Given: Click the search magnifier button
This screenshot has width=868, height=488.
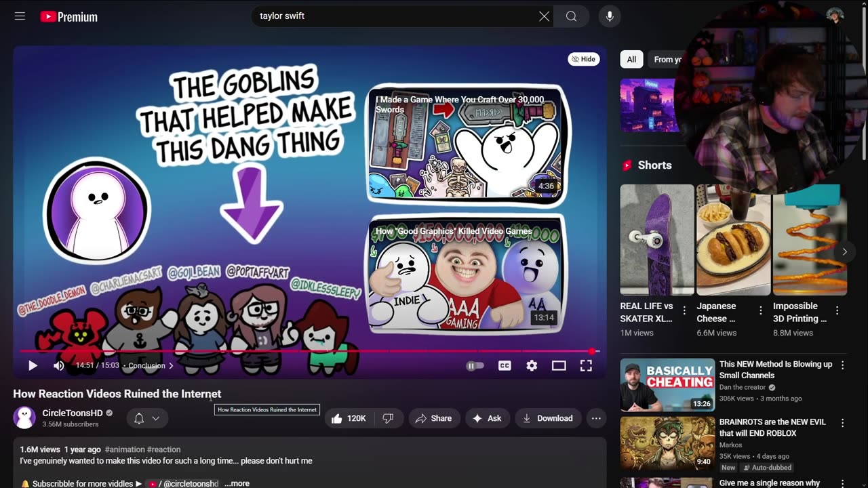Looking at the screenshot, I should 571,16.
